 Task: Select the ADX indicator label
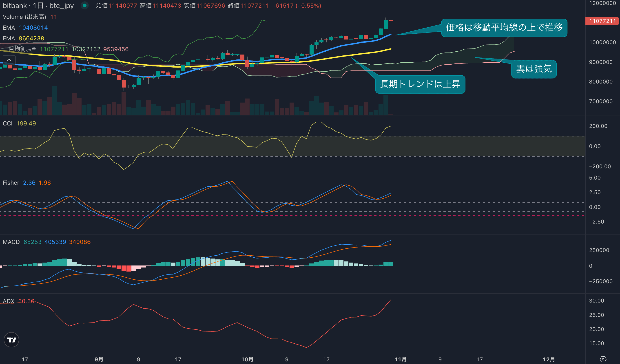click(x=9, y=301)
